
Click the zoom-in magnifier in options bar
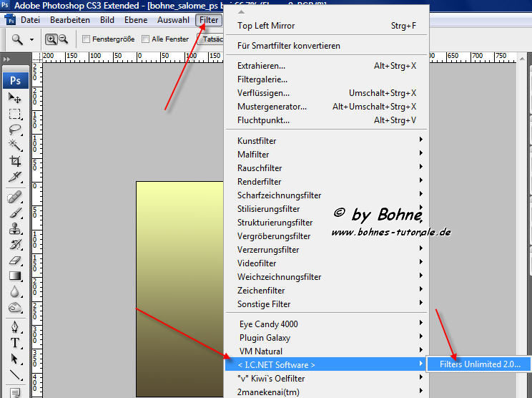(52, 39)
